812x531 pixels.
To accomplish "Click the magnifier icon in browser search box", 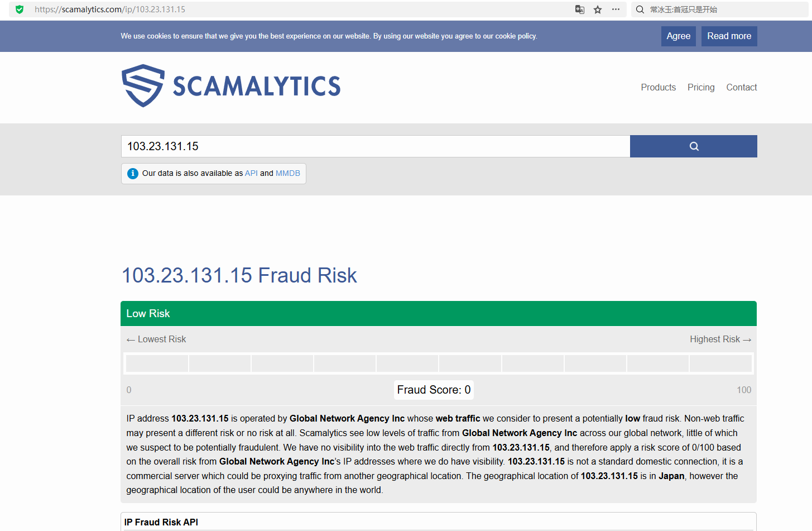I will pyautogui.click(x=640, y=9).
